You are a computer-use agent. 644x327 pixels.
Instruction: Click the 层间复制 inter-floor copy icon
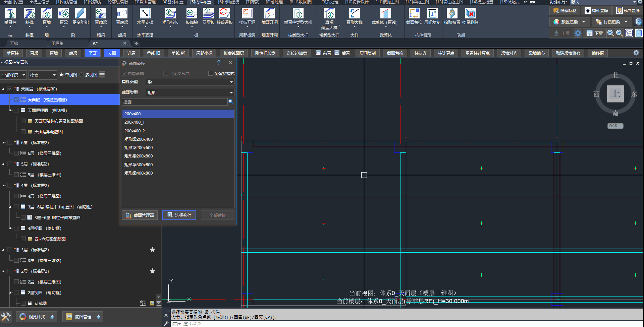tap(432, 14)
